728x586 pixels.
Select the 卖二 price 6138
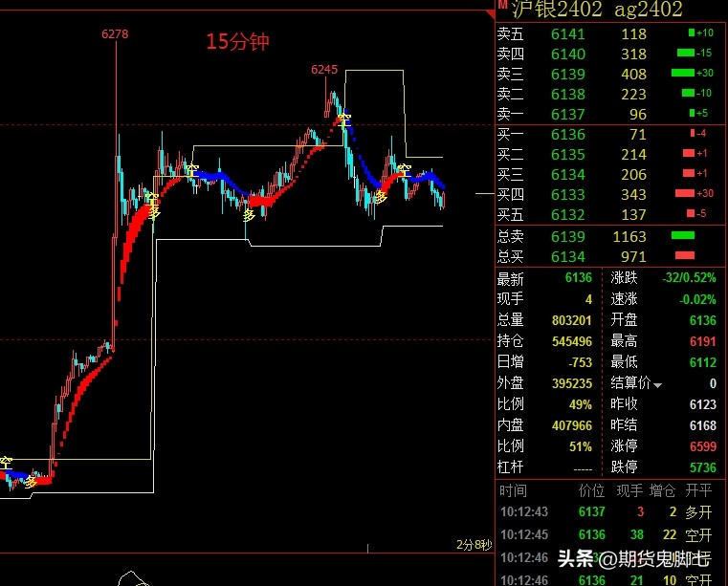point(568,95)
